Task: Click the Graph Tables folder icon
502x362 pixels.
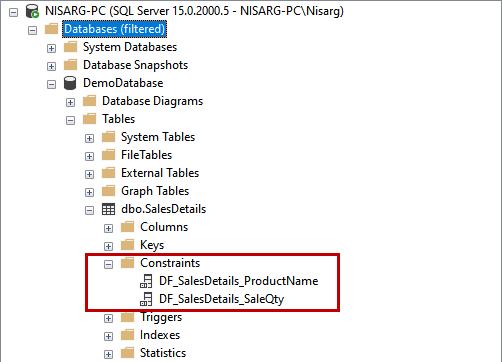Action: click(x=108, y=191)
